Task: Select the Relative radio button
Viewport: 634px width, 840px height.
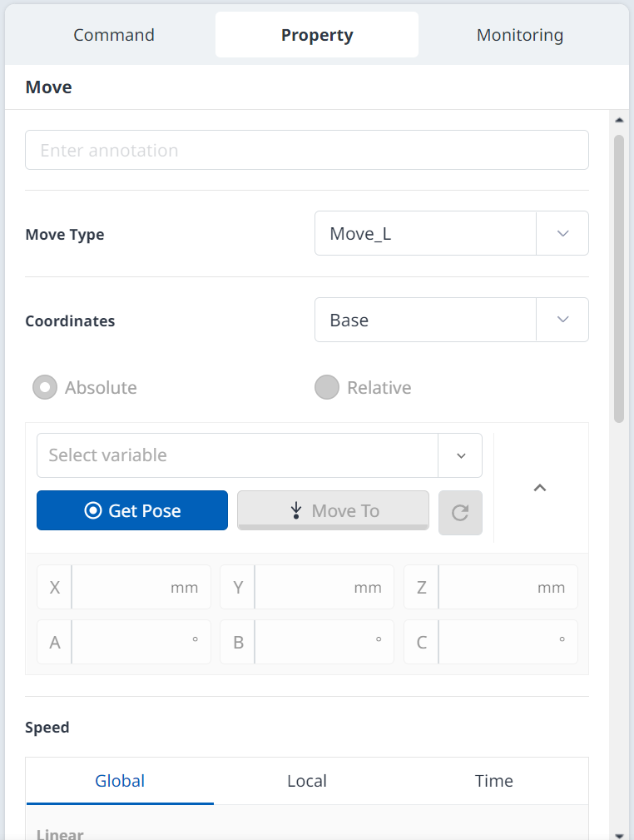Action: click(x=327, y=387)
